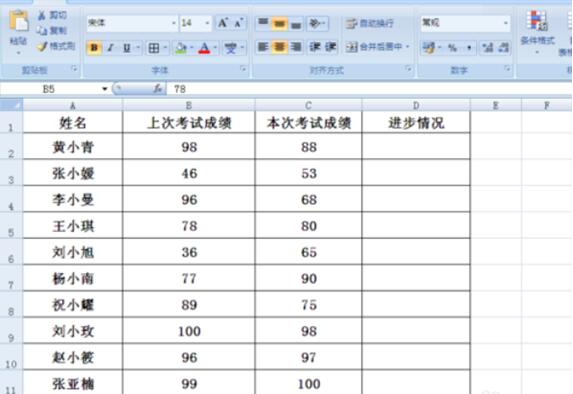Select the cell with value 36
The width and height of the screenshot is (573, 394).
tap(189, 252)
